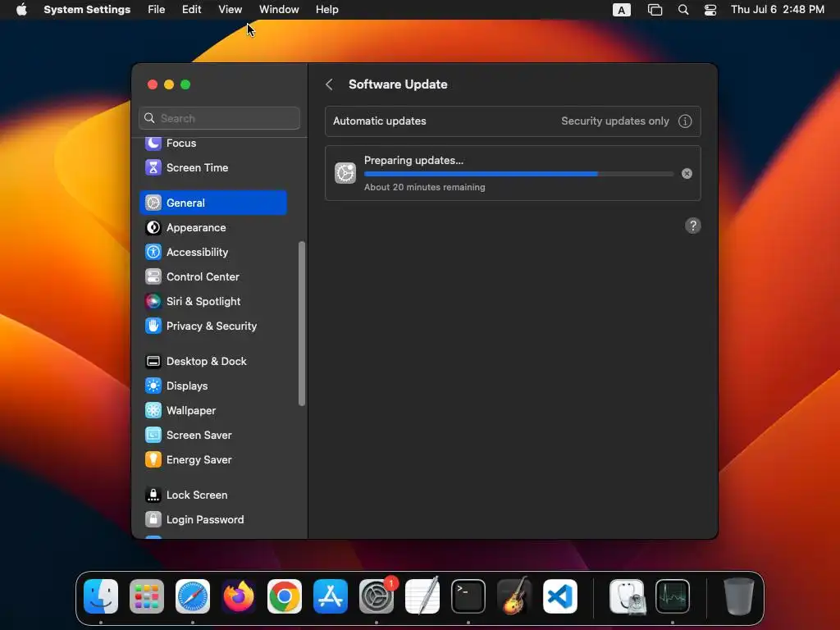Viewport: 840px width, 630px height.
Task: Open Siri & Spotlight settings
Action: [x=212, y=302]
